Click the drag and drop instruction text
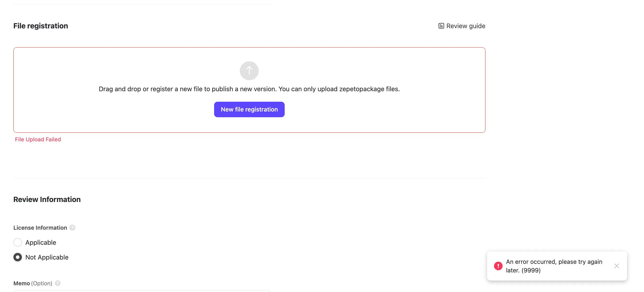Screen dimensions: 644x292 [249, 89]
